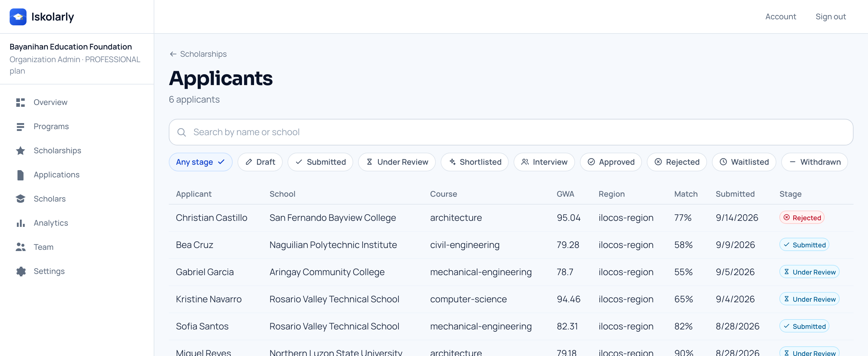Click Under Review badge for Gabriel Garcia
This screenshot has width=868, height=356.
(x=809, y=272)
